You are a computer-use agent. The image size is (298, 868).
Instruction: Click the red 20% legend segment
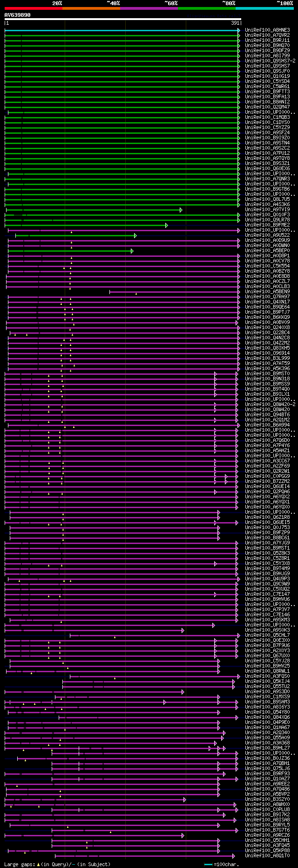click(x=34, y=8)
